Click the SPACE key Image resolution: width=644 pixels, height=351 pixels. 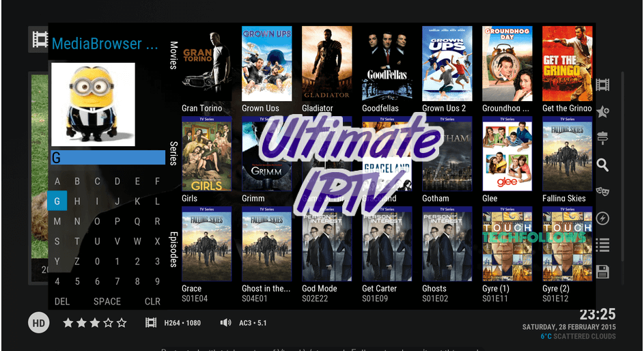(x=107, y=302)
